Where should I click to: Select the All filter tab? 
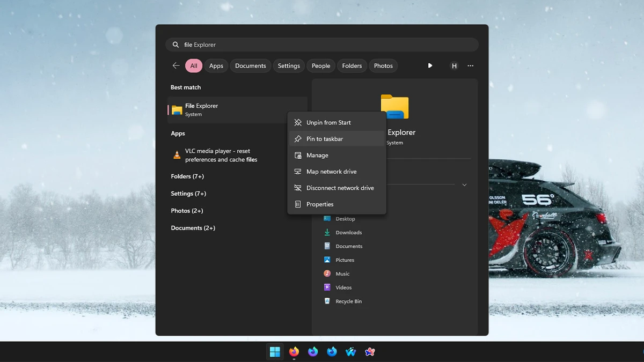coord(194,66)
